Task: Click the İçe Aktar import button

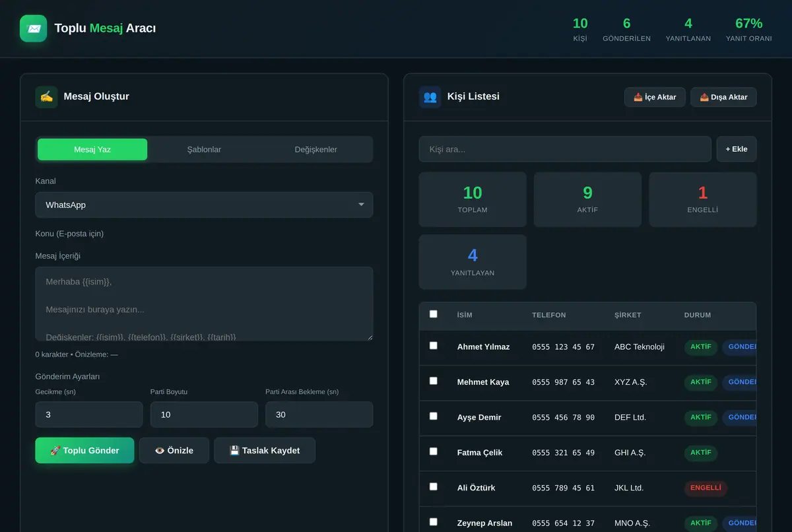Action: point(655,97)
